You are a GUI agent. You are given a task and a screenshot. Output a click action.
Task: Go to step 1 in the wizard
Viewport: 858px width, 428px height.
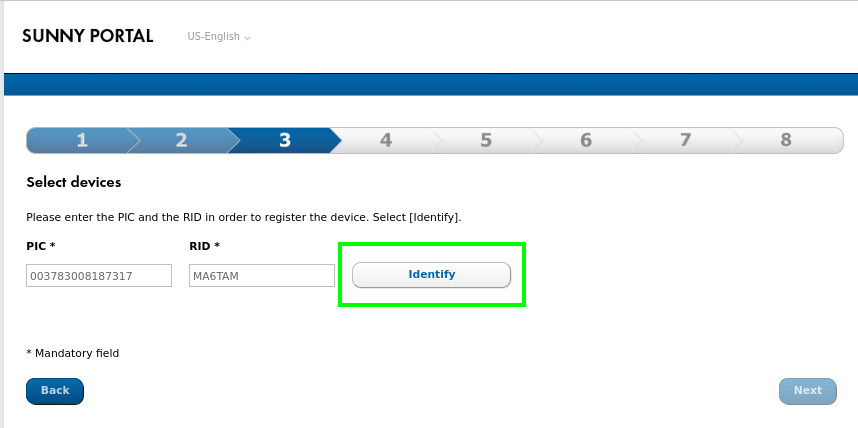81,141
